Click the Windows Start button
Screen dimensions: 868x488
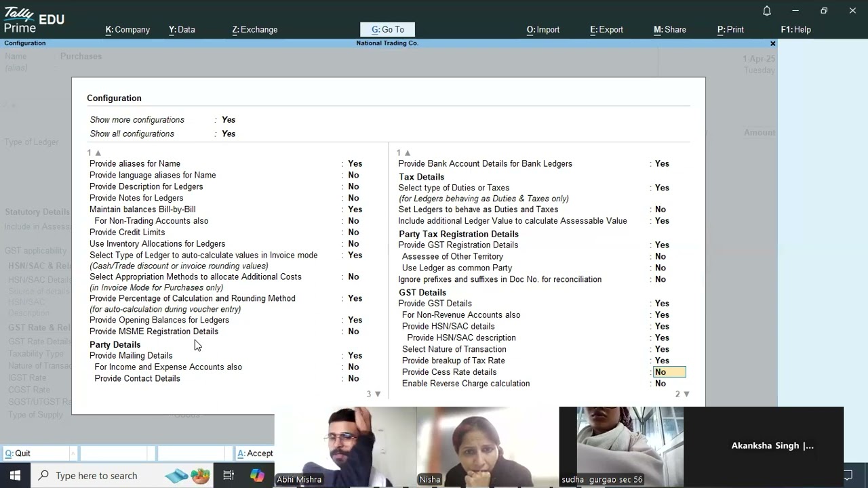(15, 476)
